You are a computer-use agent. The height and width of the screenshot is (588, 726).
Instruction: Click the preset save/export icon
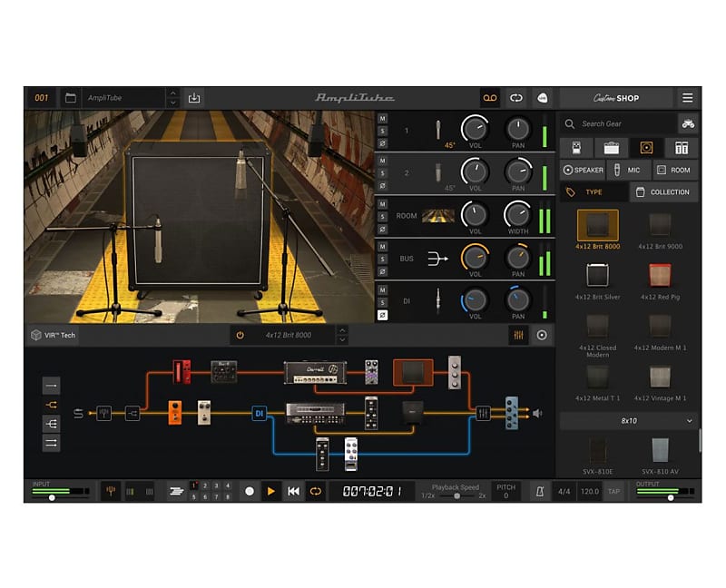pyautogui.click(x=193, y=97)
